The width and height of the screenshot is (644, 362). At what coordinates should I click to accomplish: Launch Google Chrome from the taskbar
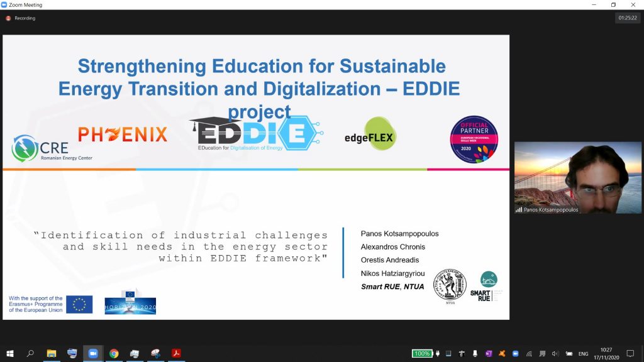(114, 354)
